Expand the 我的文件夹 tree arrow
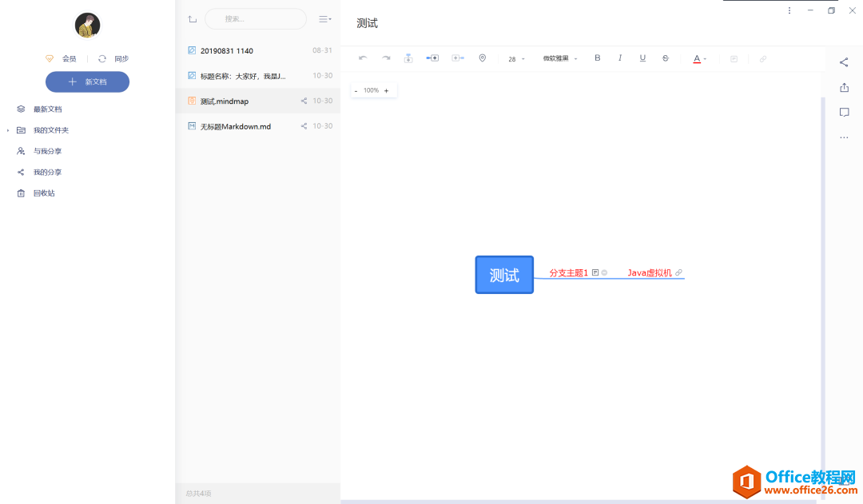Image resolution: width=863 pixels, height=504 pixels. [x=8, y=130]
